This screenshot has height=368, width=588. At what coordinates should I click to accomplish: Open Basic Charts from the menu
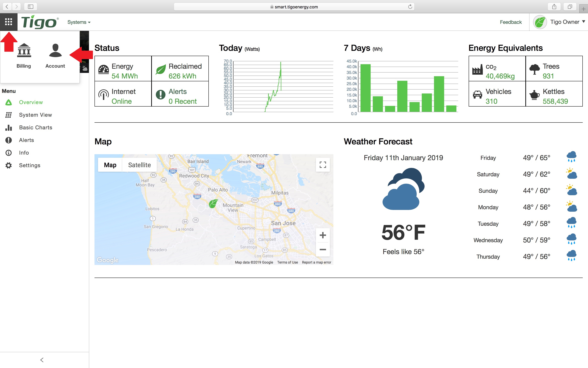[36, 128]
